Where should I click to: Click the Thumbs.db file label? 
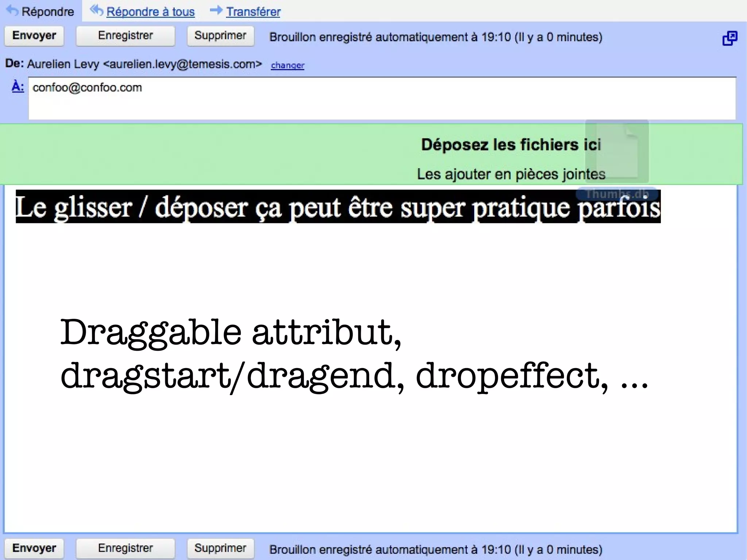(617, 193)
